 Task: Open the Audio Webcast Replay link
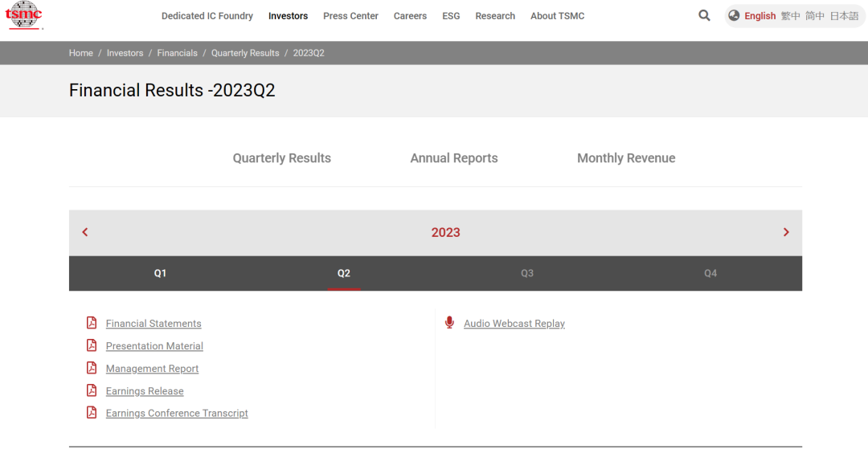pyautogui.click(x=514, y=324)
